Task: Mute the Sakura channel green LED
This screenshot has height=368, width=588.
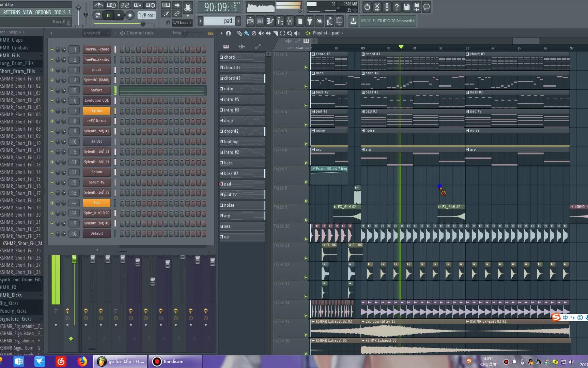Action: coord(52,90)
